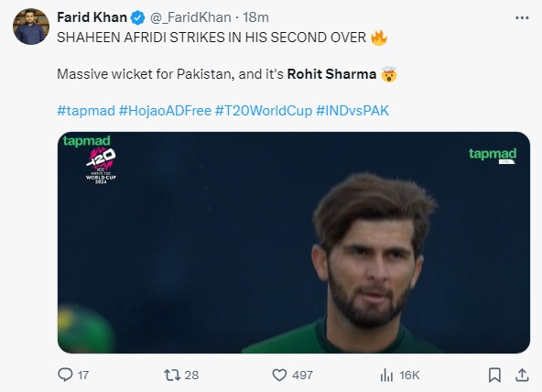The width and height of the screenshot is (542, 392).
Task: Click the reply speech bubble icon
Action: [x=65, y=375]
